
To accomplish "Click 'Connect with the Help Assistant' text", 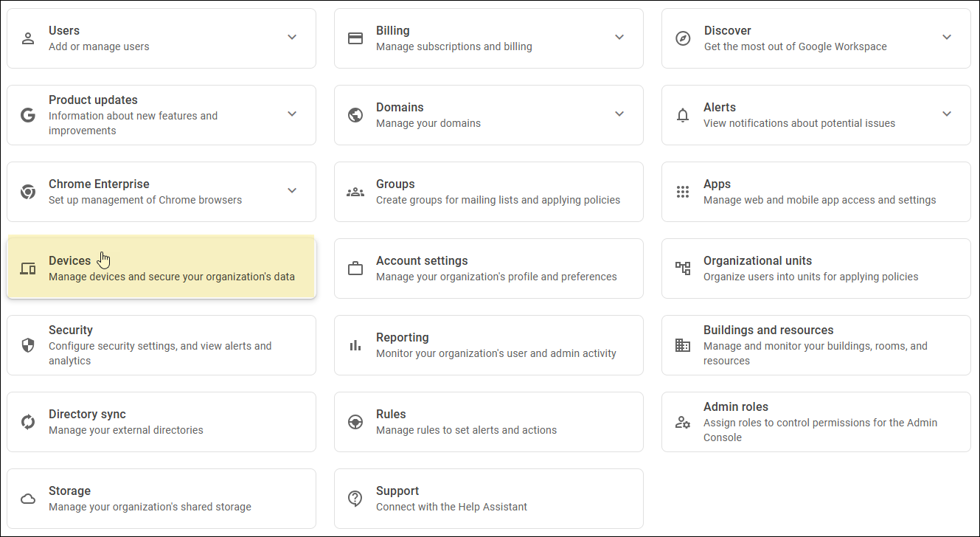I will click(x=452, y=507).
